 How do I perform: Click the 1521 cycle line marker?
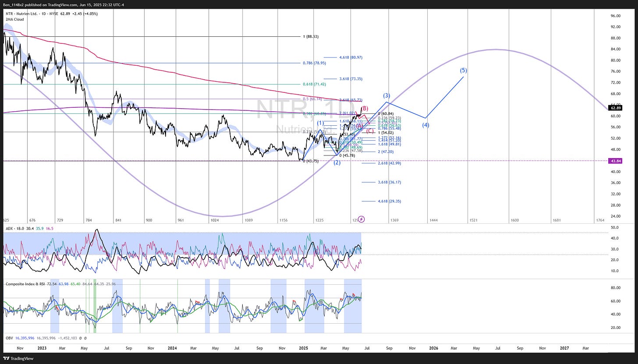click(x=473, y=220)
